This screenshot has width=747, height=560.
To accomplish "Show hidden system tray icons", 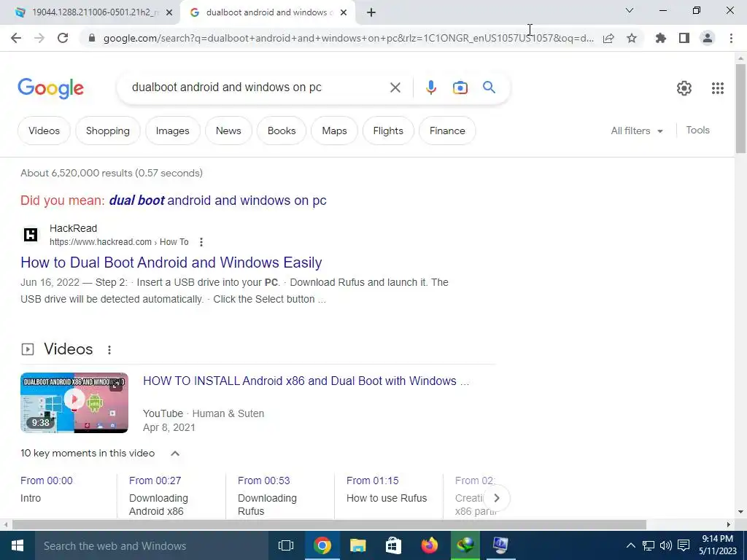I will point(630,545).
